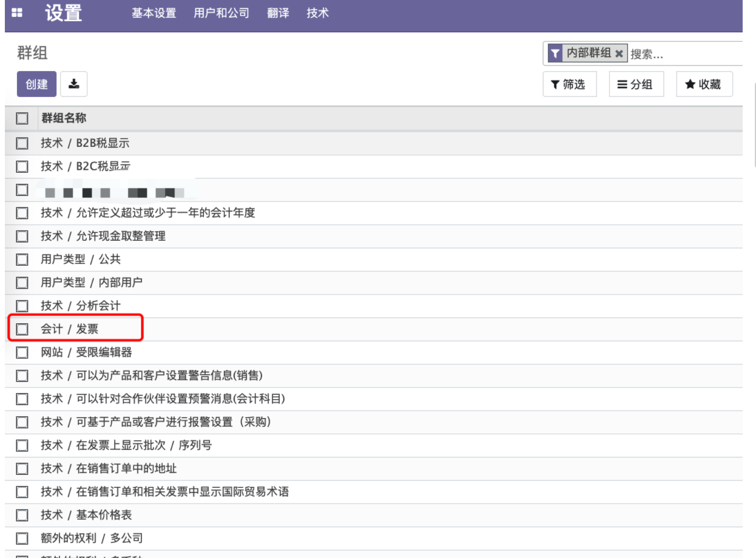
Task: Open the 翻译 menu
Action: [x=278, y=13]
